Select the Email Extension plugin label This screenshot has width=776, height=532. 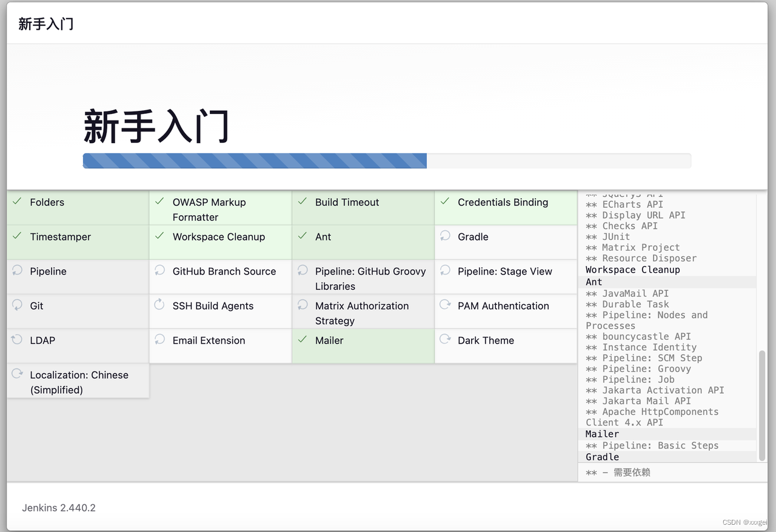pos(209,341)
